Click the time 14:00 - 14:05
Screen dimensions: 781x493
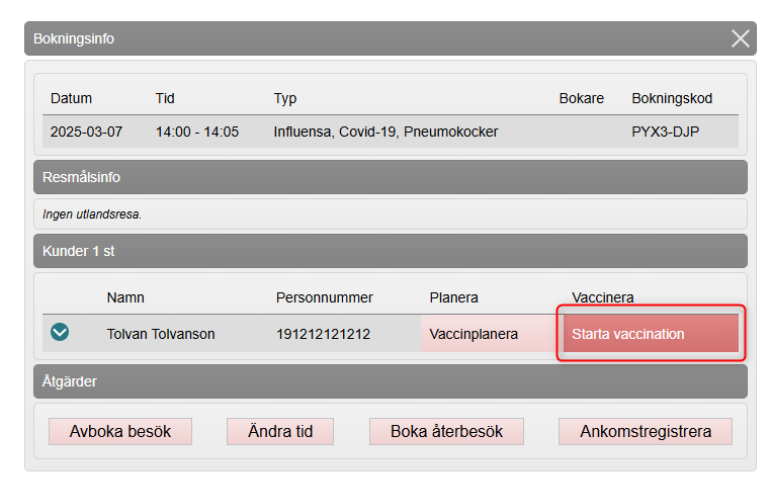[x=197, y=131]
